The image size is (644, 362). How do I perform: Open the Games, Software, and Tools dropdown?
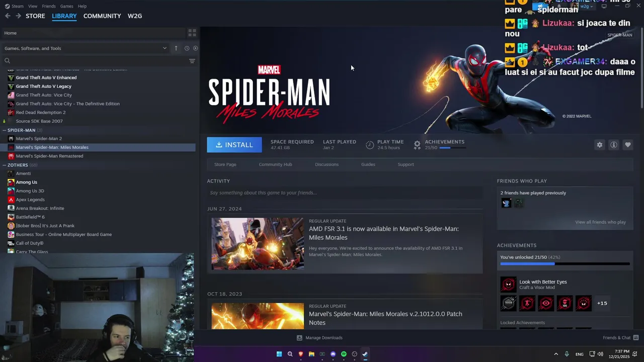[x=86, y=48]
